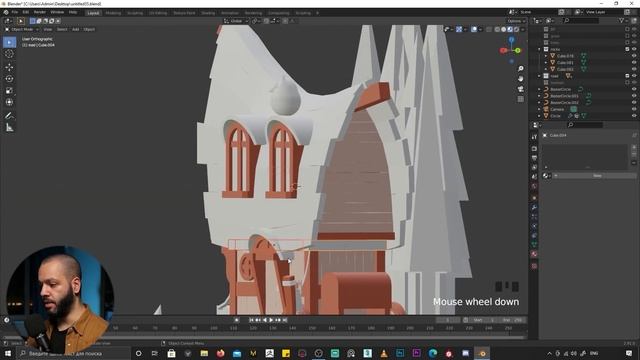Screen dimensions: 640x360
Task: Jump to the timeline start frame
Action: coord(251,320)
